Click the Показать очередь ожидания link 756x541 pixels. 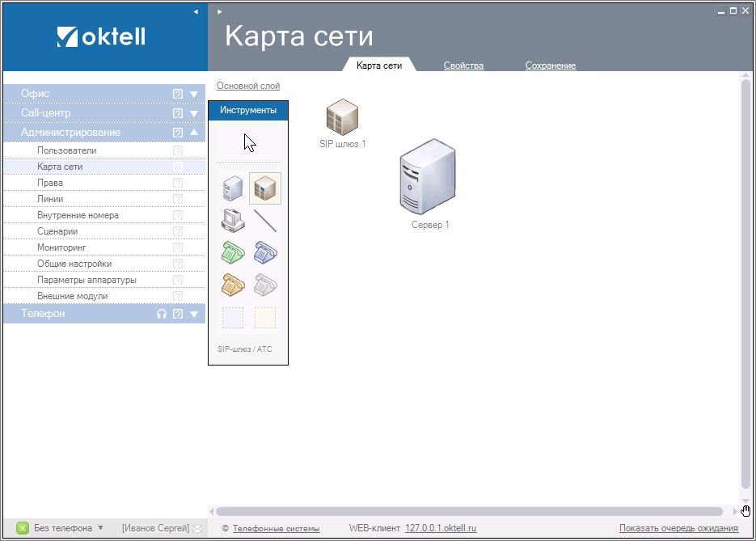click(x=678, y=528)
